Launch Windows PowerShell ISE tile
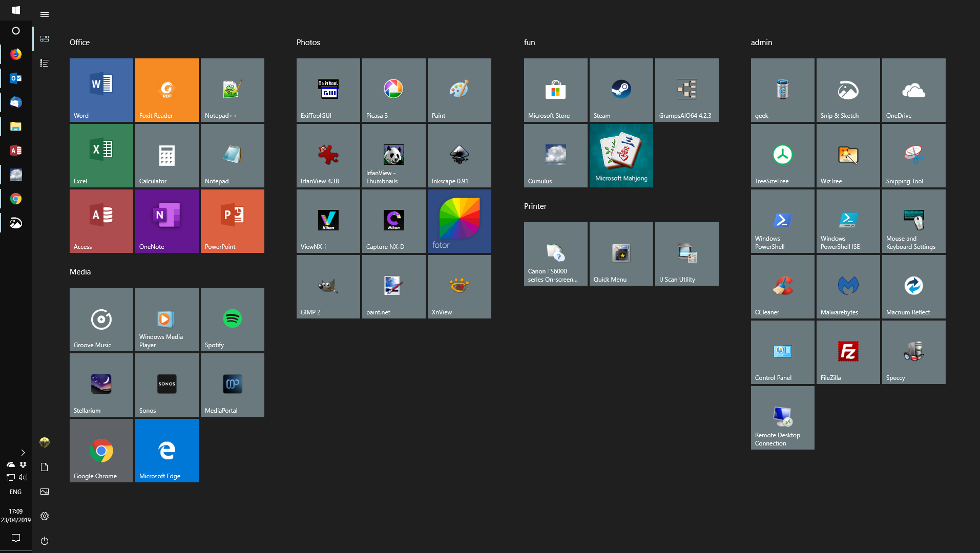Viewport: 980px width, 553px height. [x=848, y=221]
